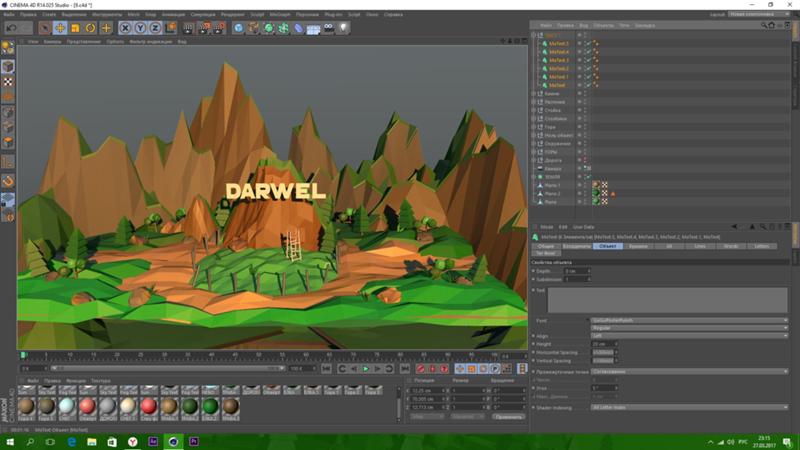Toggle the Y axis lock
Image resolution: width=800 pixels, height=450 pixels.
tap(140, 28)
